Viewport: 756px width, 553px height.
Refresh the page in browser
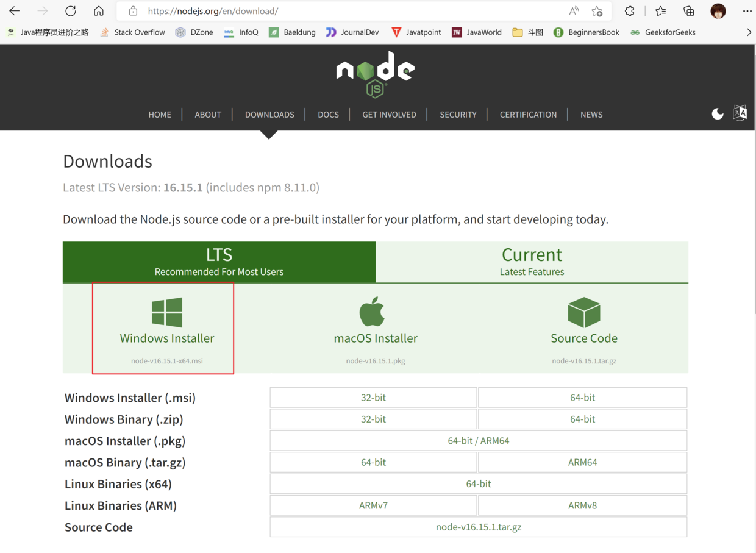pos(71,11)
